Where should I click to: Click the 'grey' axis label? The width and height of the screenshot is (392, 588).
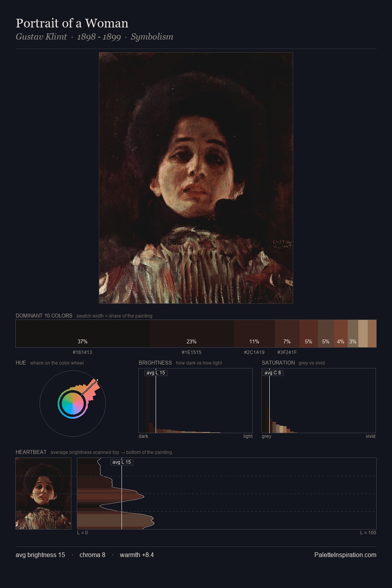coord(267,436)
